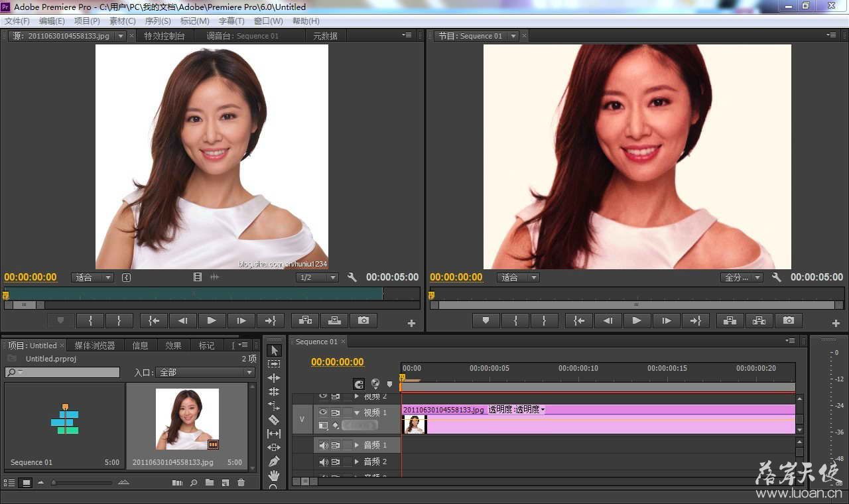Select the Rate Stretch tool
Viewport: 849px width, 504px height.
tap(274, 406)
